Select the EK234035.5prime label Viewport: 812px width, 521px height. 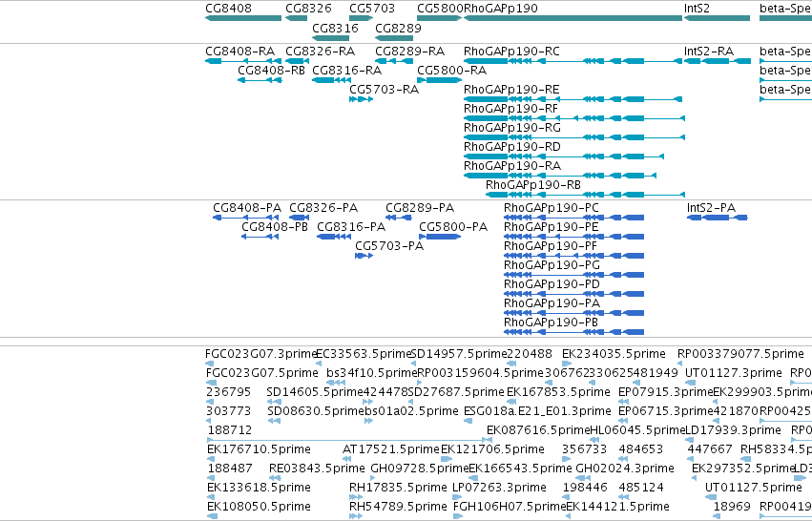(614, 354)
